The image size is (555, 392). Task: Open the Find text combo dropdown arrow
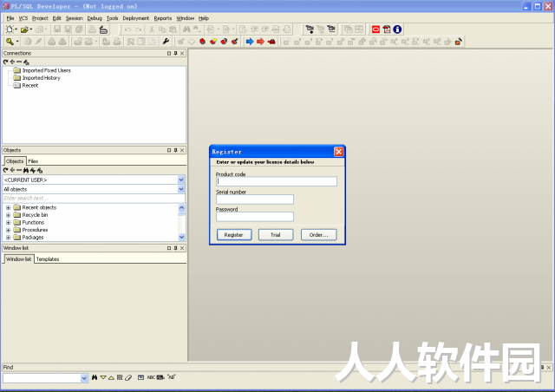coord(84,378)
